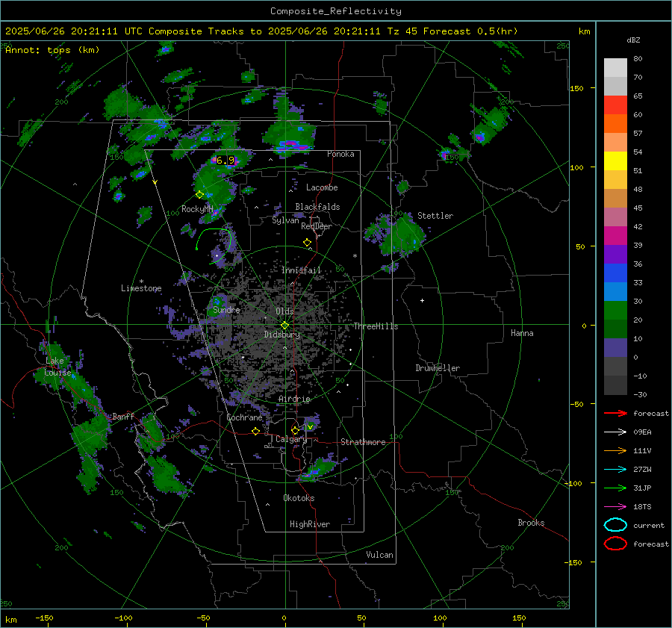This screenshot has height=628, width=672.
Task: Click the cyan 'current' ellipse icon
Action: point(615,525)
